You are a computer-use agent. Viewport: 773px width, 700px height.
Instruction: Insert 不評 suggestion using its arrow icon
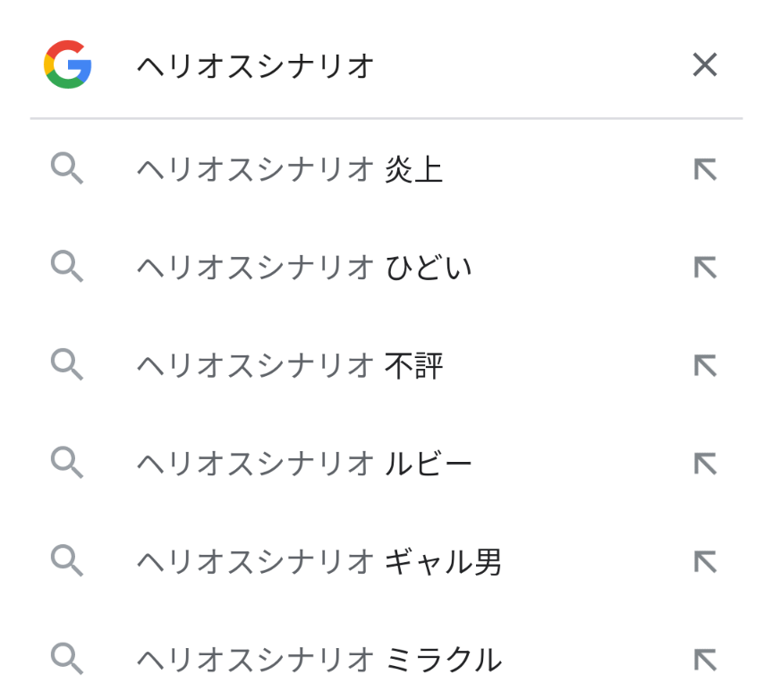[x=705, y=365]
